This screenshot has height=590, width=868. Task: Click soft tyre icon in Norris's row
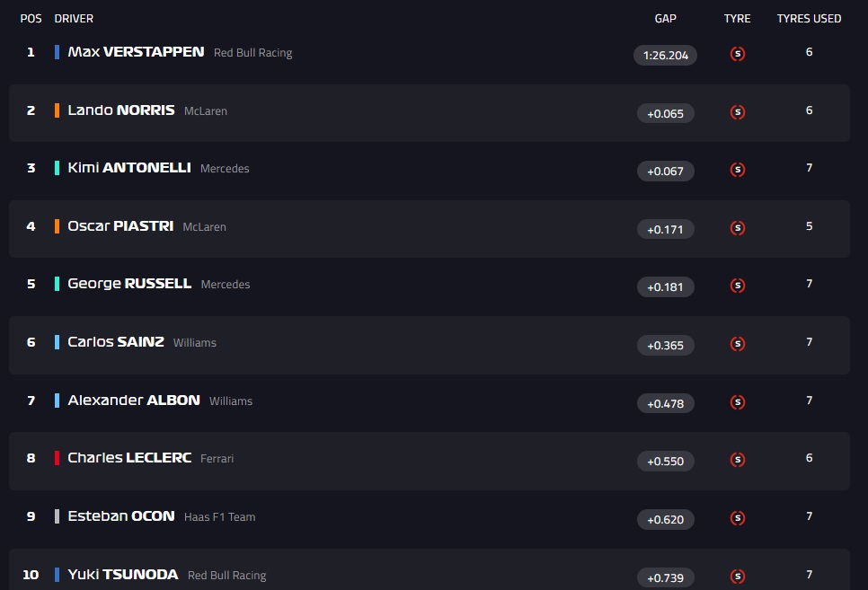738,112
